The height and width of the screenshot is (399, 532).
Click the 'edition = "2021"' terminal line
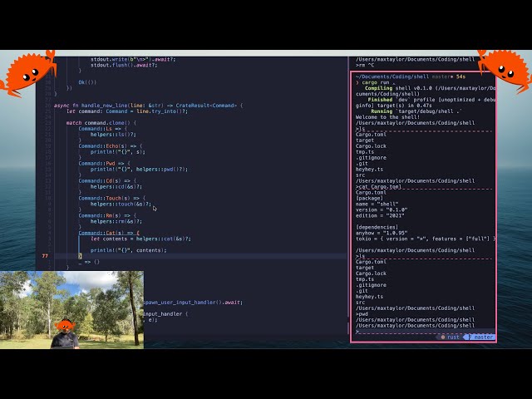(380, 215)
